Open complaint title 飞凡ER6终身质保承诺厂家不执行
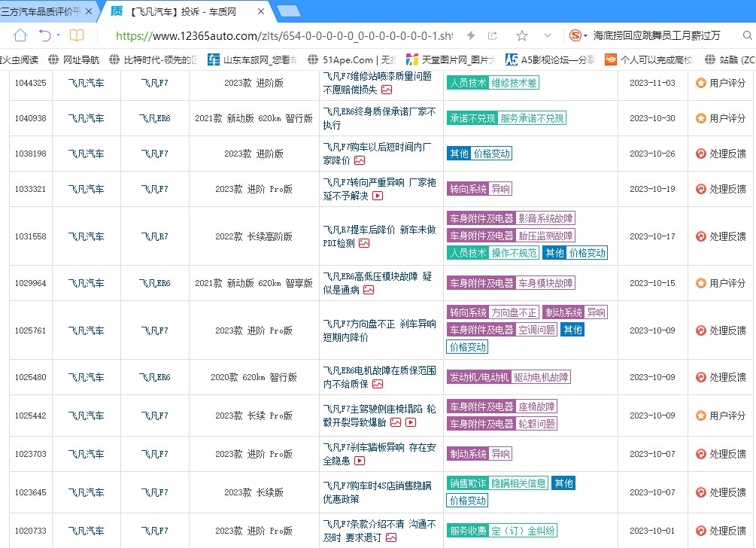This screenshot has height=548, width=756. (379, 118)
